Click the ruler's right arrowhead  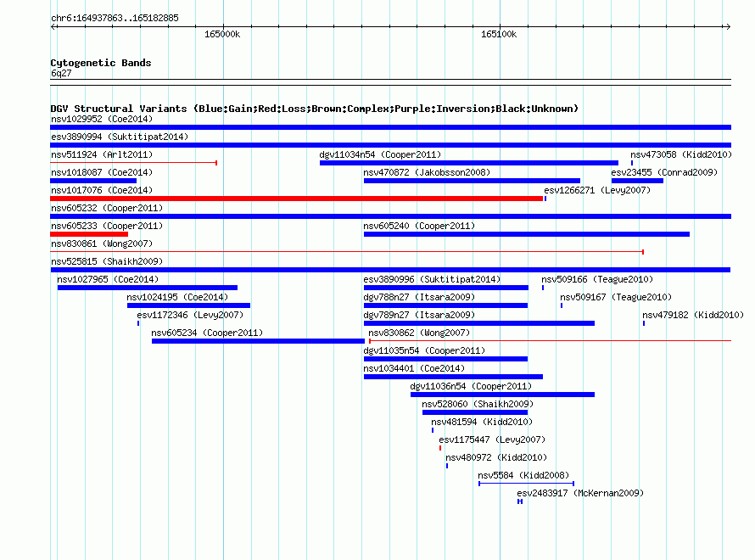(x=728, y=26)
